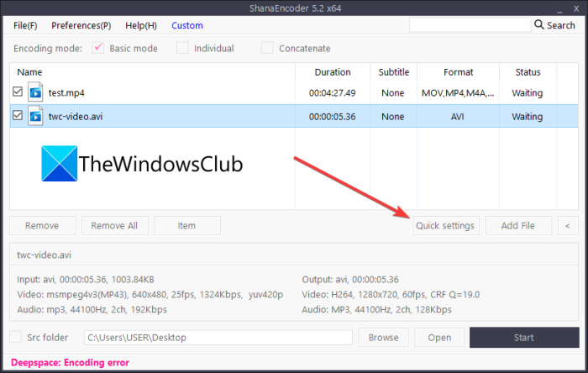Toggle the Basic mode checkbox
588x373 pixels.
click(x=98, y=48)
